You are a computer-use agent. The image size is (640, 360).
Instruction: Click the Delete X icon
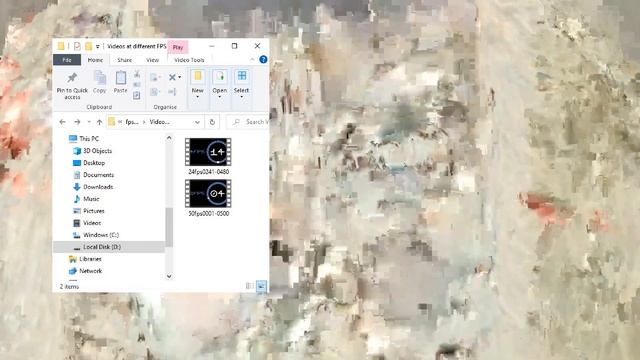[172, 77]
